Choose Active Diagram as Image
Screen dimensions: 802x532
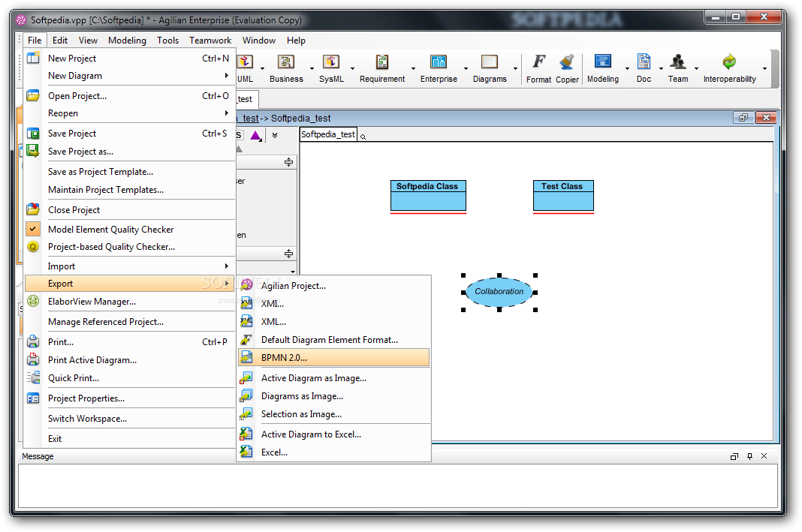click(334, 377)
